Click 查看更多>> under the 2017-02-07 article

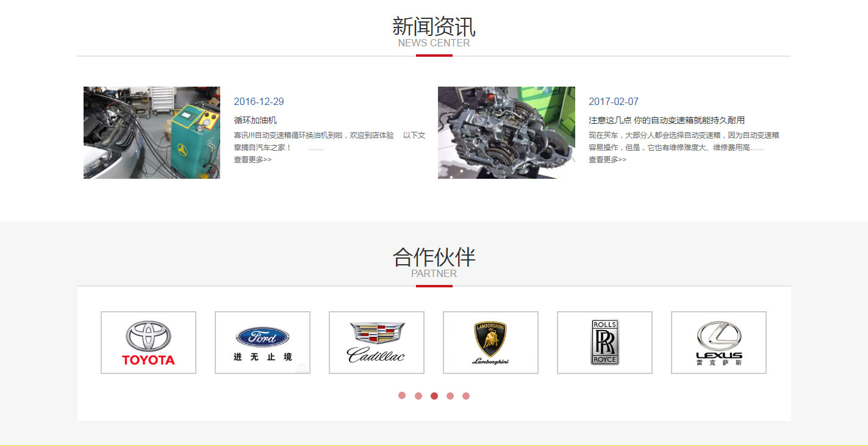click(x=607, y=160)
